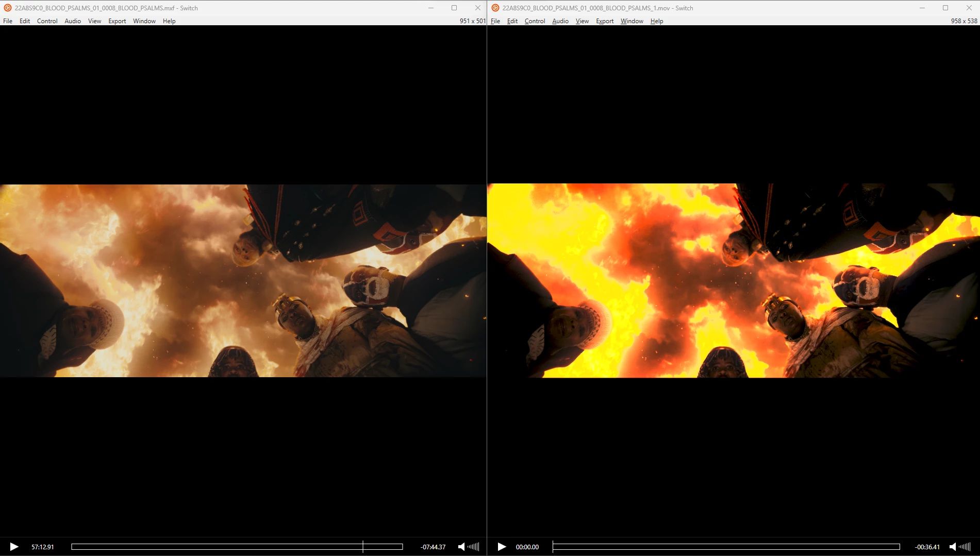The height and width of the screenshot is (556, 980).
Task: Open the Window menu in the right .mov window
Action: tap(632, 21)
